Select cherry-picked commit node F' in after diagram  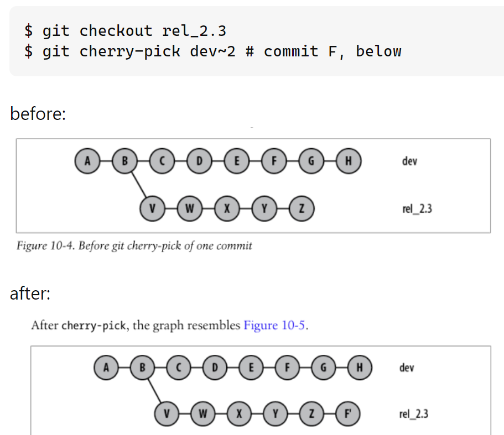tap(348, 414)
